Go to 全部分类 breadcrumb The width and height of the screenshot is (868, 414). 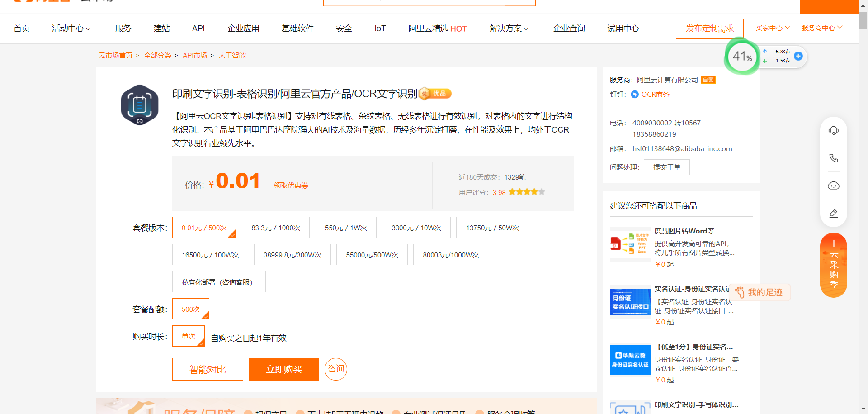click(157, 55)
